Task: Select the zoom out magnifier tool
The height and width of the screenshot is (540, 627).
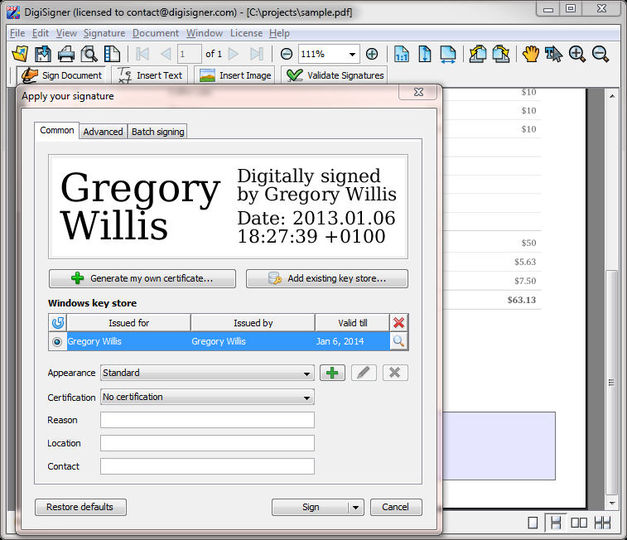Action: pyautogui.click(x=600, y=54)
